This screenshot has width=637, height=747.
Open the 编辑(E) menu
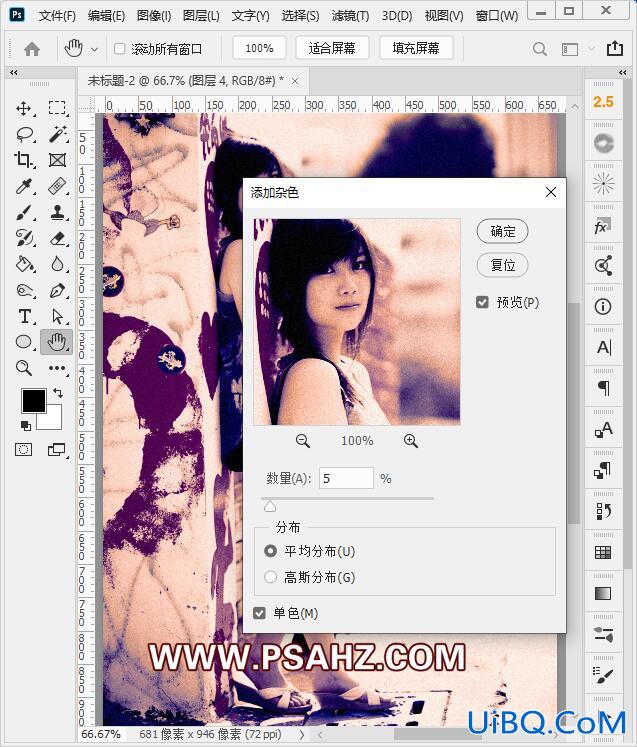(x=106, y=16)
